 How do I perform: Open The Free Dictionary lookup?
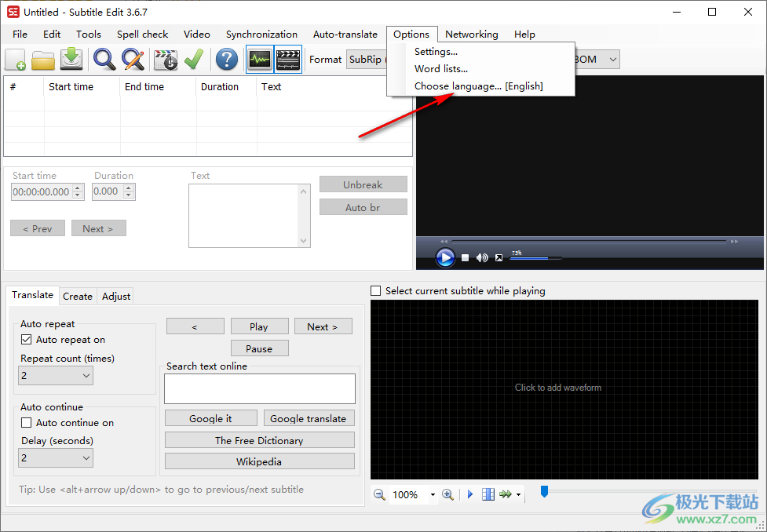pyautogui.click(x=259, y=440)
